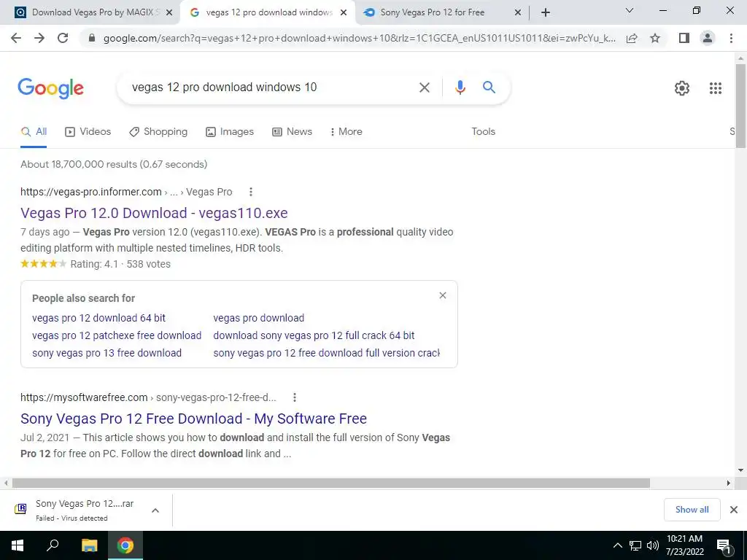This screenshot has width=747, height=560.
Task: Open Chrome three-dot menu
Action: click(731, 38)
